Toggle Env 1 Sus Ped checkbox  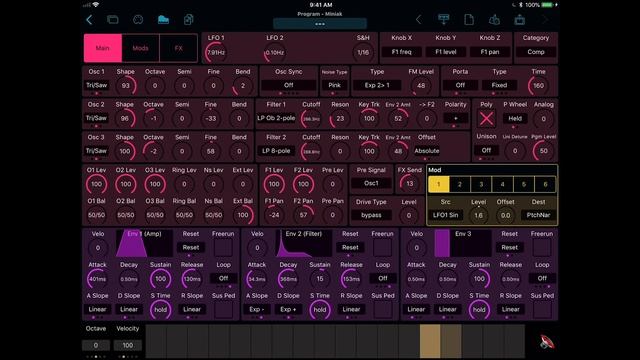point(223,310)
